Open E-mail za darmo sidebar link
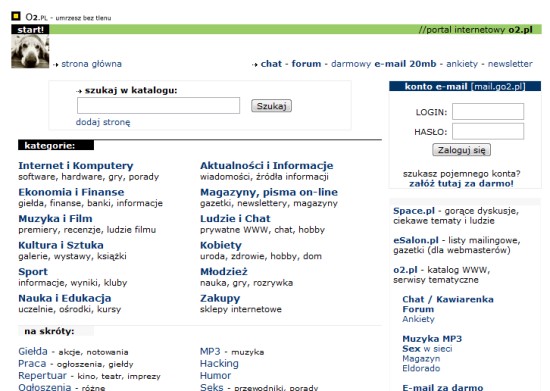 point(443,387)
